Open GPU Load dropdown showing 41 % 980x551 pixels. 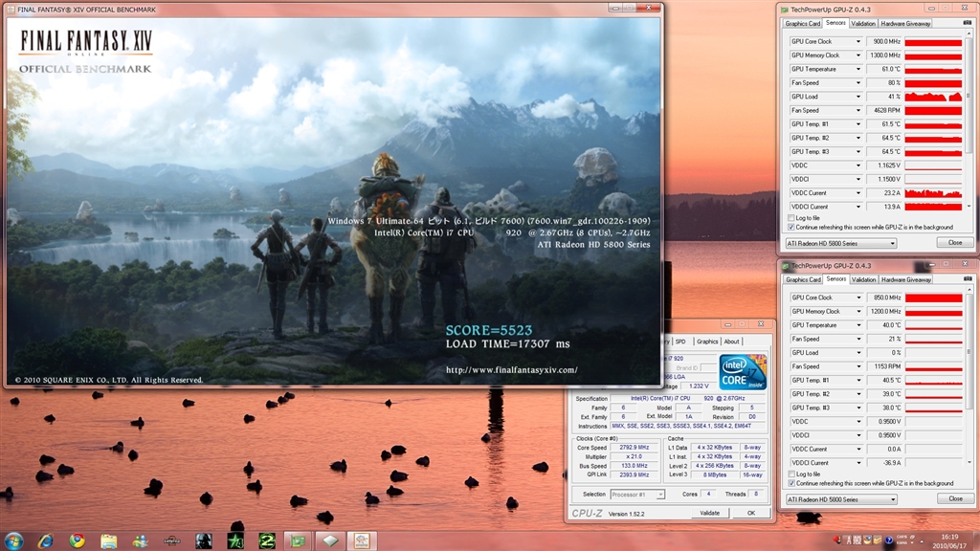(858, 97)
